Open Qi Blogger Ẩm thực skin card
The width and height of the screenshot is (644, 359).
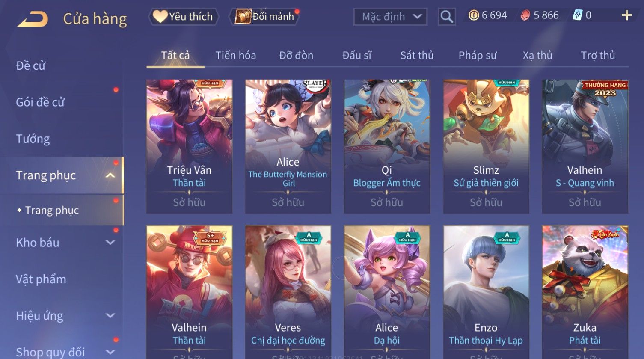click(x=387, y=146)
